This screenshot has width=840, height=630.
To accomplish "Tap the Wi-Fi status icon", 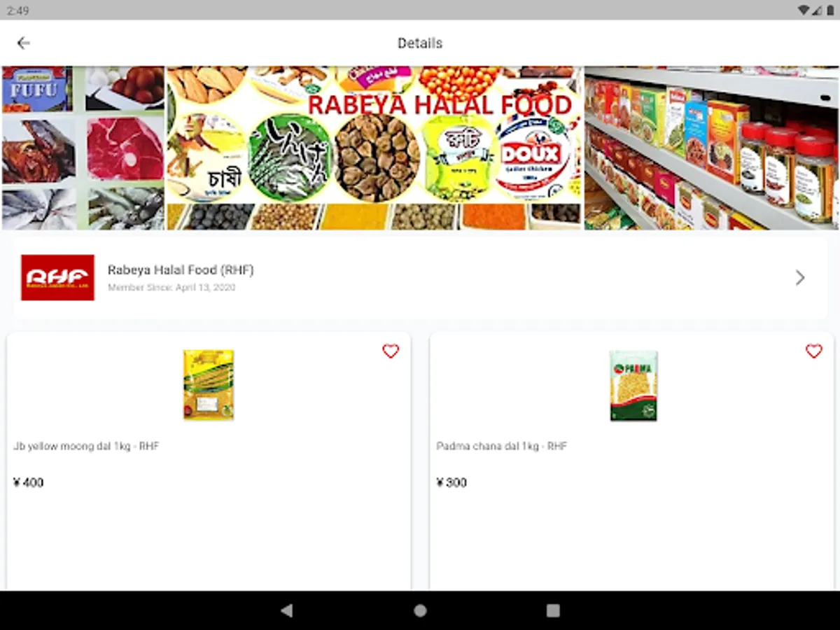I will (x=802, y=10).
